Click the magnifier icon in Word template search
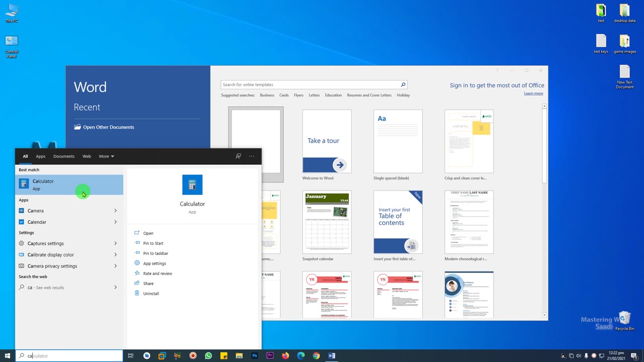644x362 pixels. coord(403,84)
